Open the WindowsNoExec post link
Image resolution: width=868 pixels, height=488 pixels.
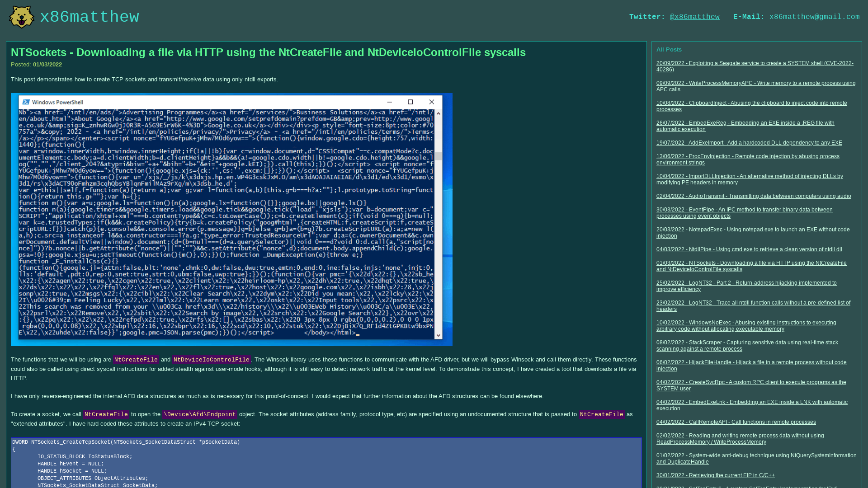[x=746, y=326]
